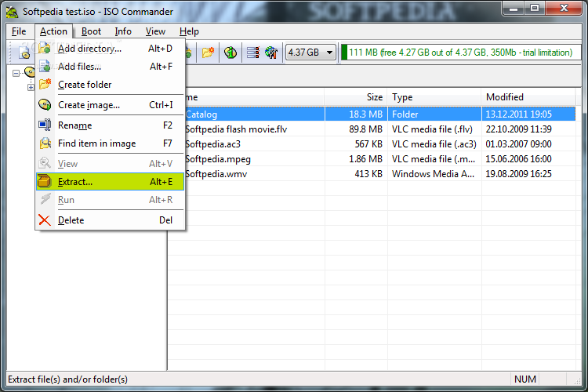Select the Softpedia.mpeg file

(x=218, y=159)
